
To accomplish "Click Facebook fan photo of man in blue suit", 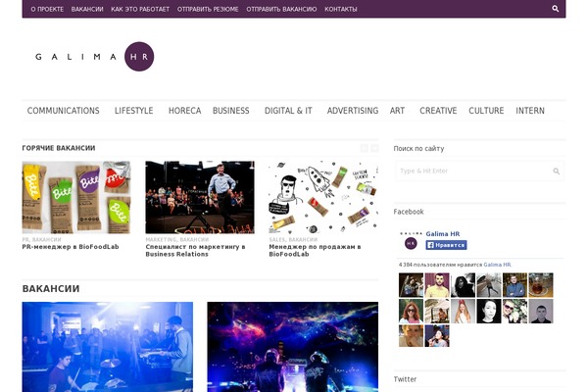I will tap(514, 285).
